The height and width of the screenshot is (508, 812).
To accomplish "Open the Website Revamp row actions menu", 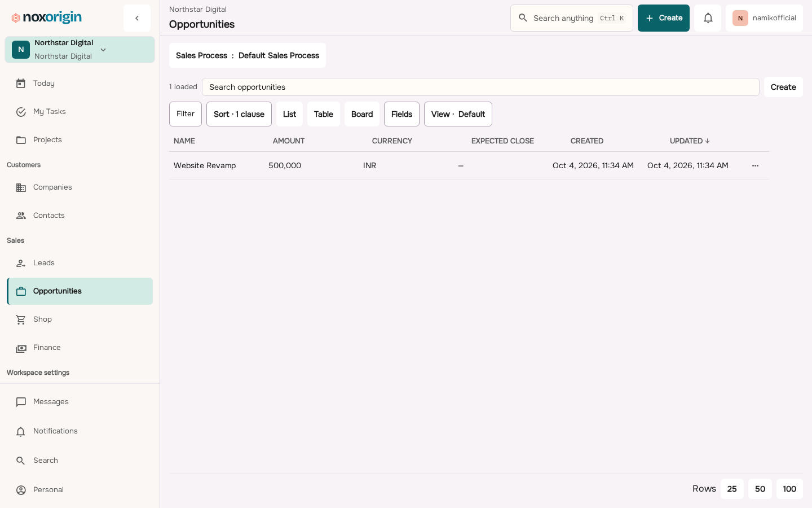I will [x=755, y=165].
